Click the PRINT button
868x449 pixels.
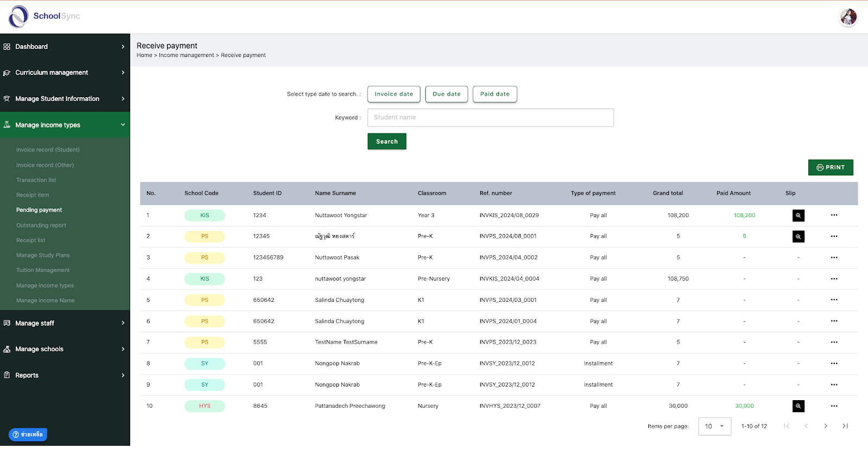coord(831,168)
